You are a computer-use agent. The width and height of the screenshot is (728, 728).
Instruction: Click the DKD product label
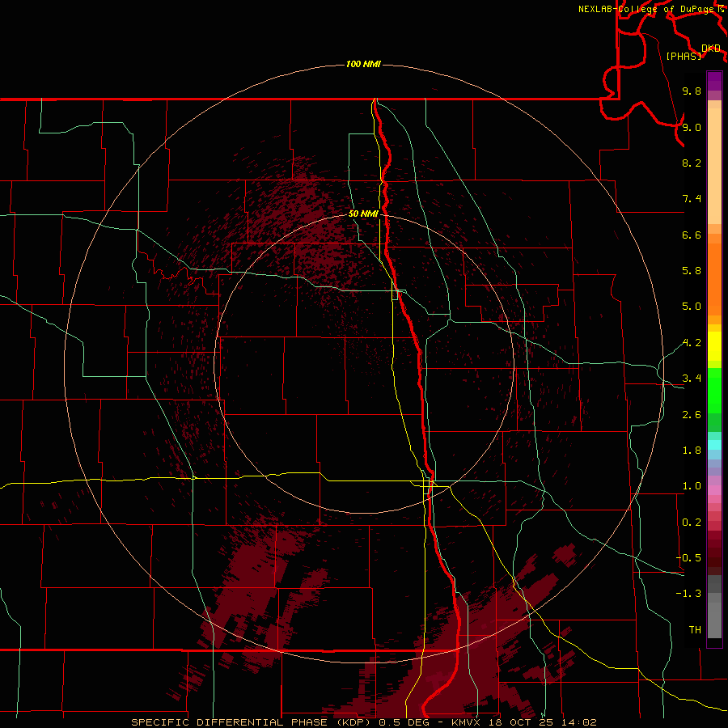(711, 49)
